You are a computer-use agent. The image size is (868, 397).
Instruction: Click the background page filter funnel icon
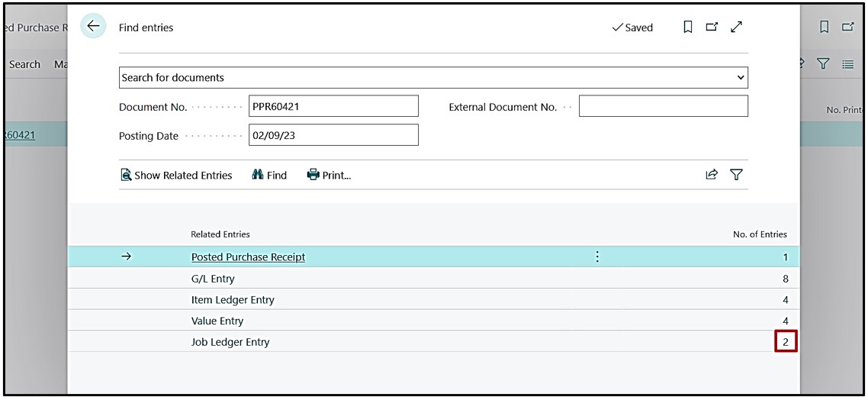pyautogui.click(x=823, y=65)
